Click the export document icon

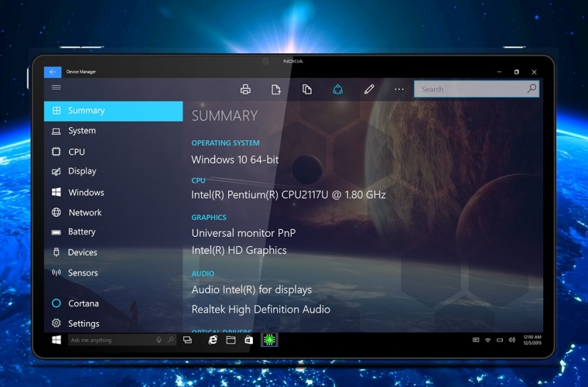point(276,89)
